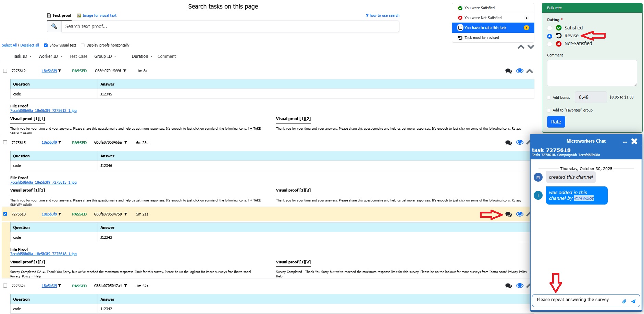This screenshot has width=644, height=314.
Task: Close the Microworkers Chat window
Action: [x=634, y=141]
